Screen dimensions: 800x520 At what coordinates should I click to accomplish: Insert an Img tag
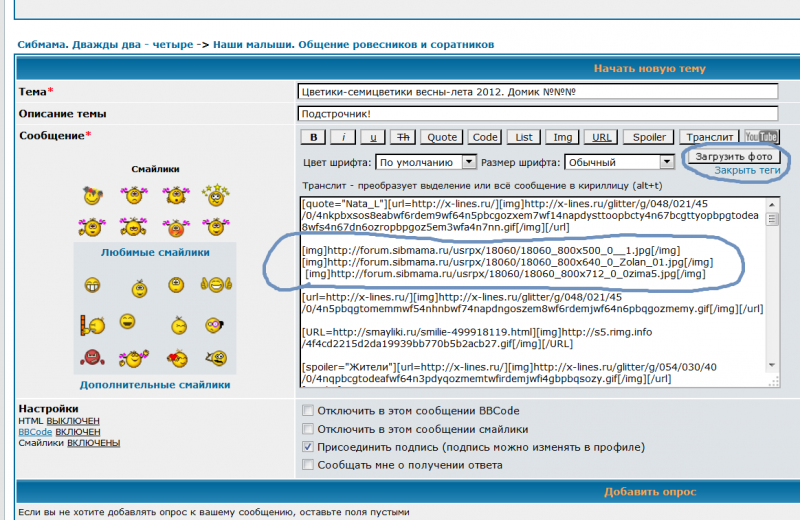tap(563, 137)
